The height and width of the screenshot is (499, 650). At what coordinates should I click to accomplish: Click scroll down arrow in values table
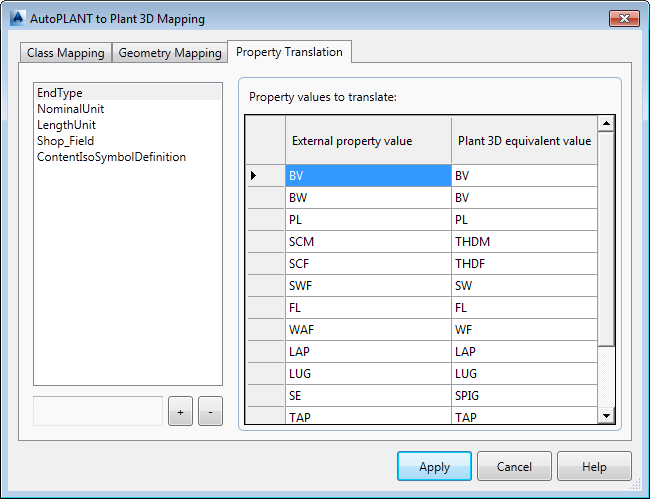pos(606,415)
